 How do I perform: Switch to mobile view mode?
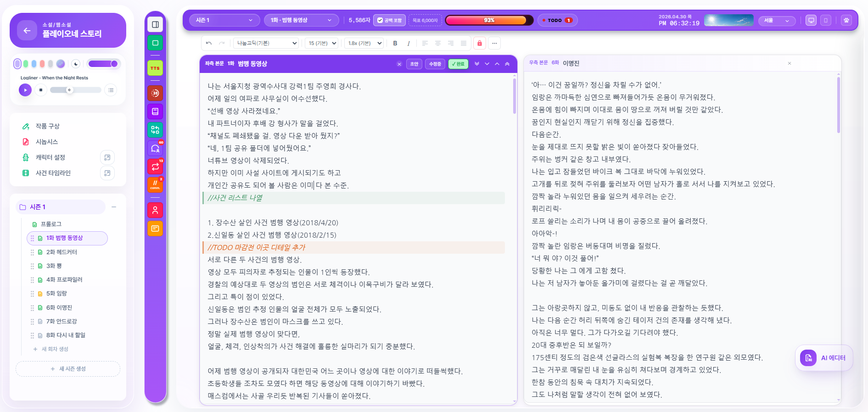click(x=826, y=20)
